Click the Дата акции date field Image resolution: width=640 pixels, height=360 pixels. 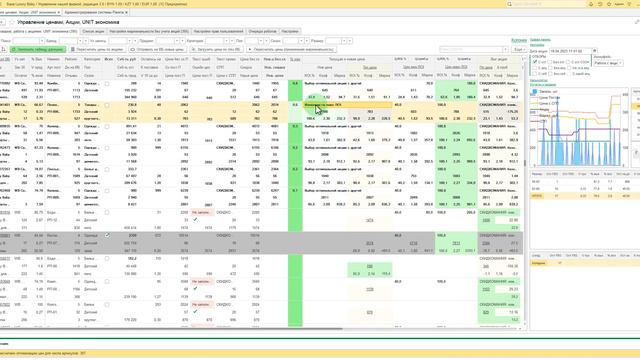coord(570,51)
